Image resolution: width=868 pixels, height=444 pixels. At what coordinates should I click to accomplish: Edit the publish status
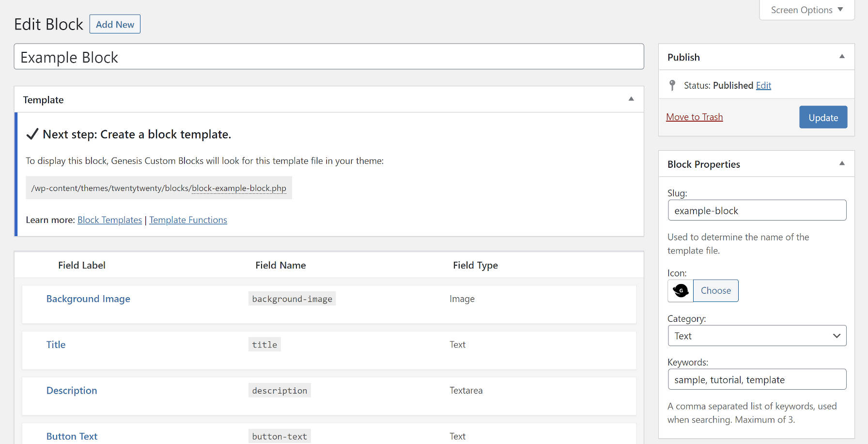[763, 85]
